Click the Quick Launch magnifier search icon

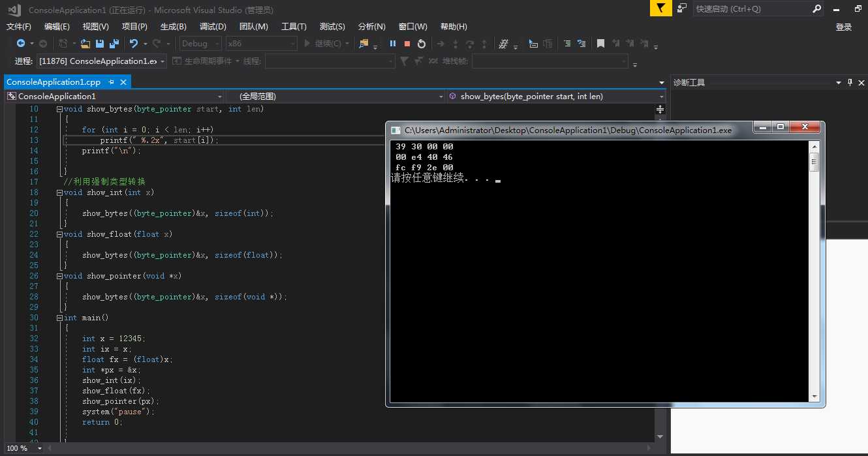point(816,9)
